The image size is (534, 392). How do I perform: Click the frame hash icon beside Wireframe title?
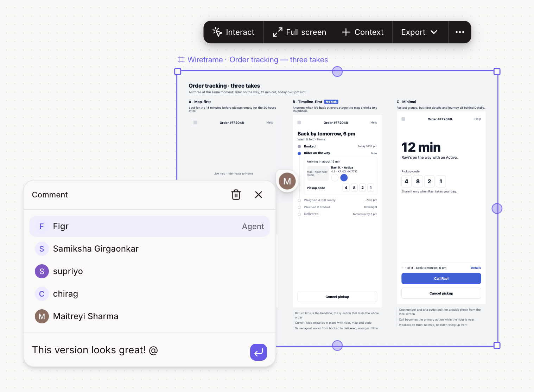pyautogui.click(x=181, y=59)
